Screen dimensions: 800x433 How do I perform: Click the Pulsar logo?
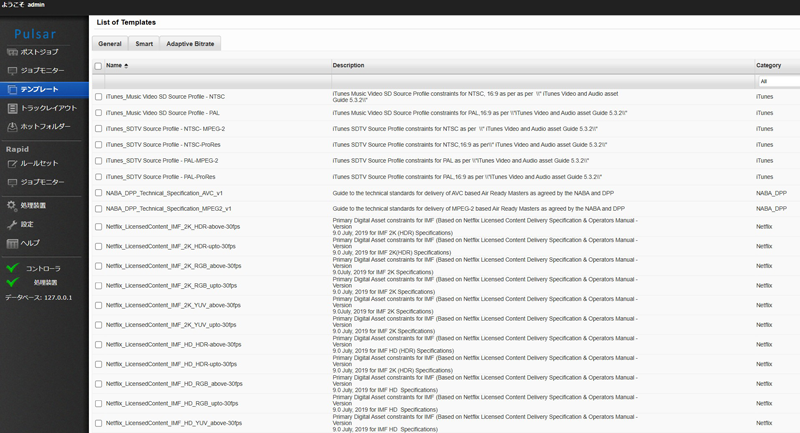click(x=35, y=34)
